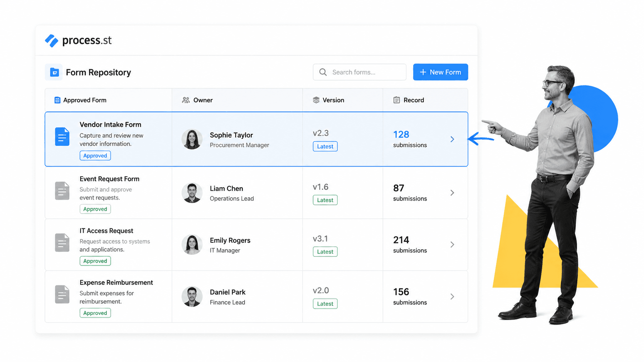
Task: Focus the Search forms input field
Action: point(359,72)
